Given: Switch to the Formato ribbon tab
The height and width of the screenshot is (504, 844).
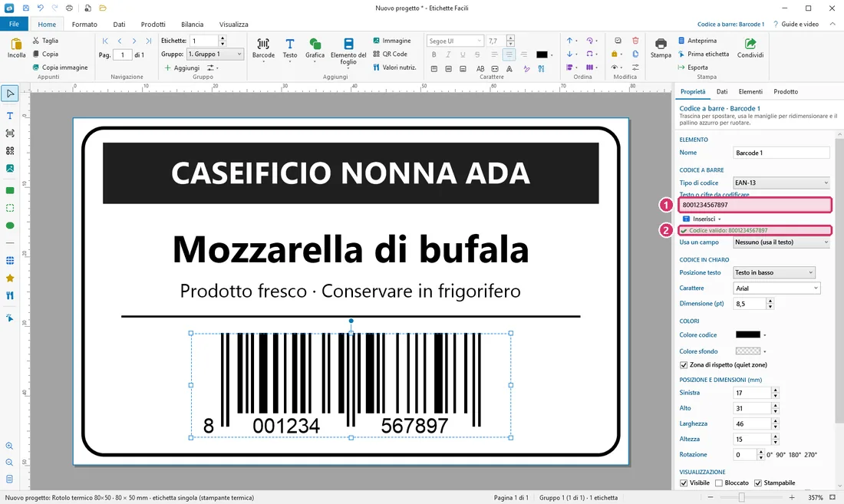Looking at the screenshot, I should pos(84,25).
